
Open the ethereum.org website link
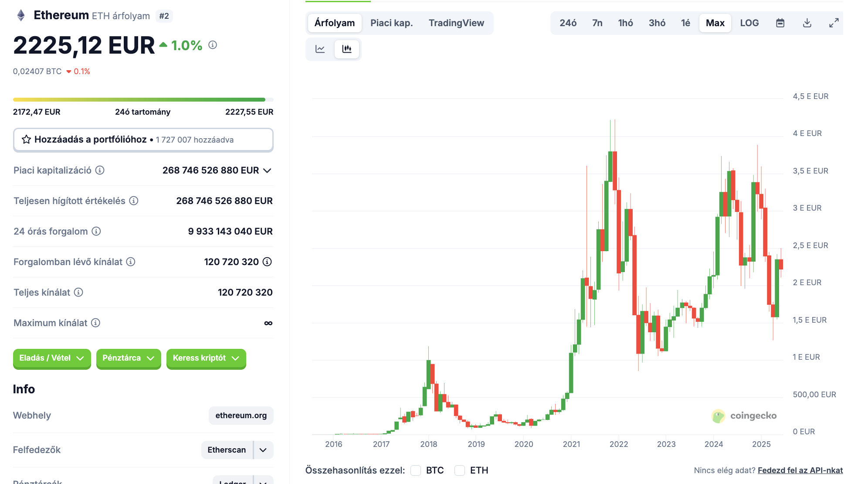241,416
